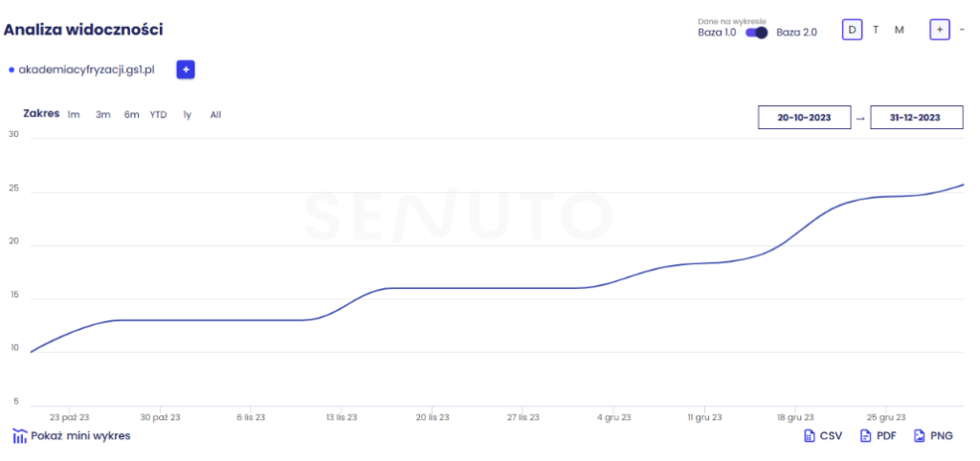Show the full range with All
Screen dimensions: 980x461
(215, 115)
